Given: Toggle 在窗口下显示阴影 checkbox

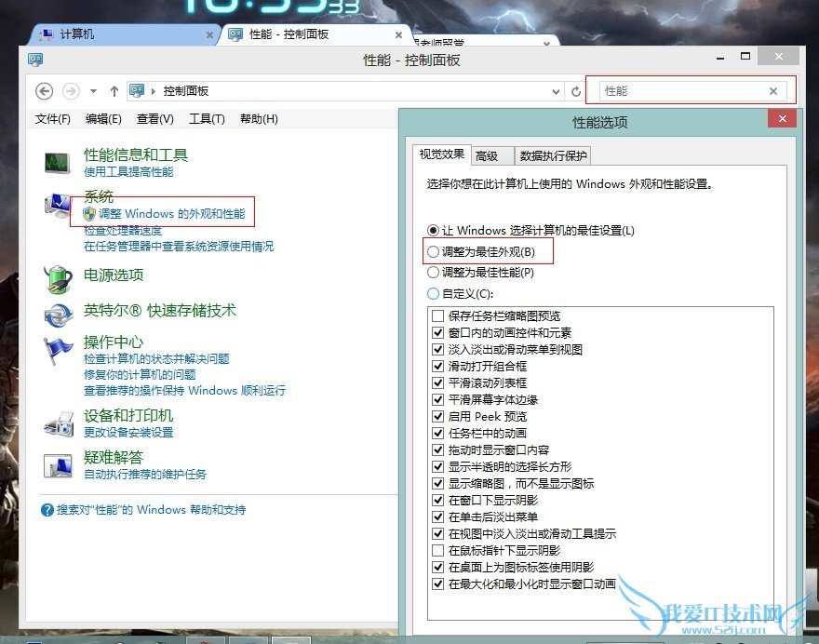Looking at the screenshot, I should click(x=437, y=500).
